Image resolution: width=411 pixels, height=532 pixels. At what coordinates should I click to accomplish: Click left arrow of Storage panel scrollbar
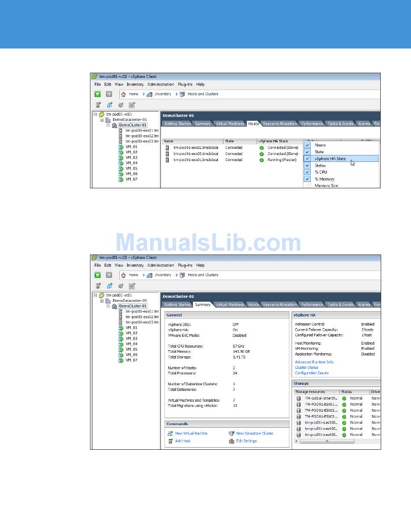pyautogui.click(x=296, y=441)
